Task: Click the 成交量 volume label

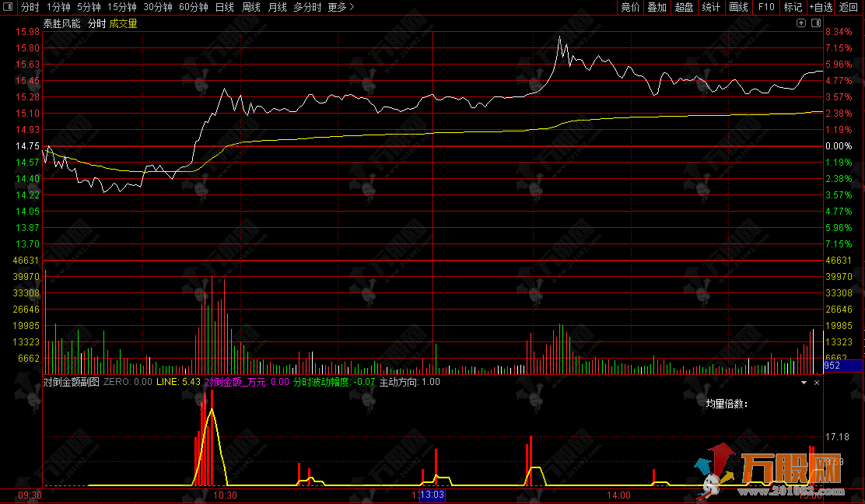Action: coord(123,23)
